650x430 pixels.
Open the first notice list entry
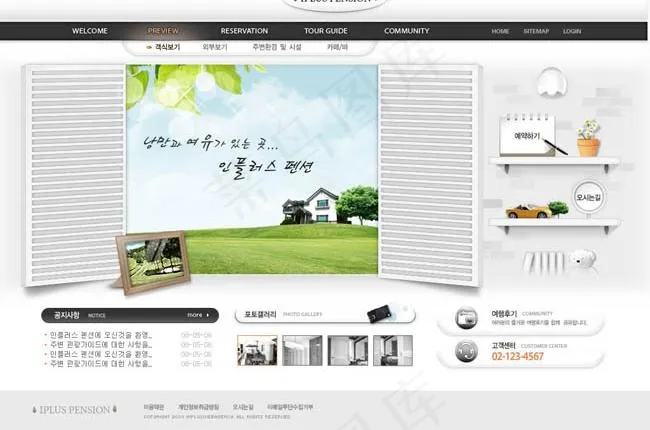[x=100, y=334]
